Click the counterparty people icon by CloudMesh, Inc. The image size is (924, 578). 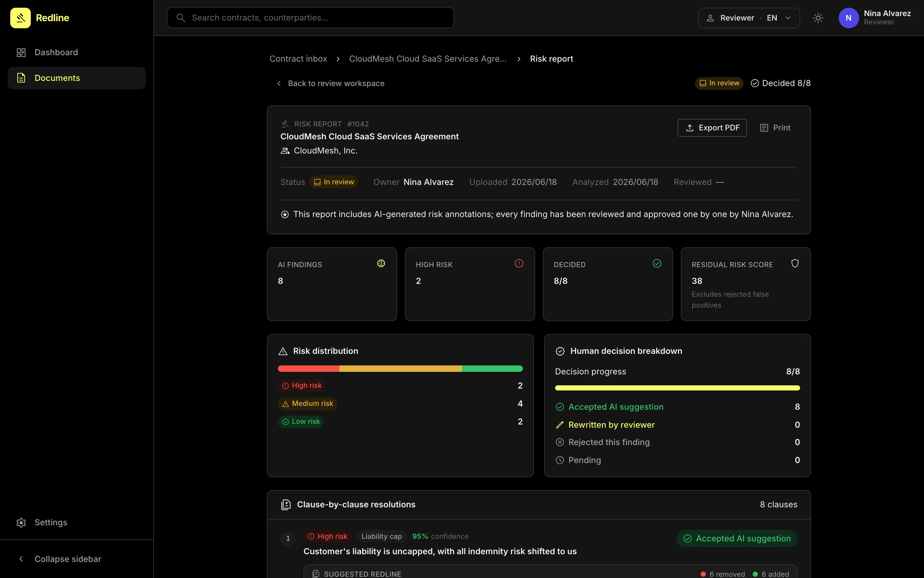click(x=285, y=151)
